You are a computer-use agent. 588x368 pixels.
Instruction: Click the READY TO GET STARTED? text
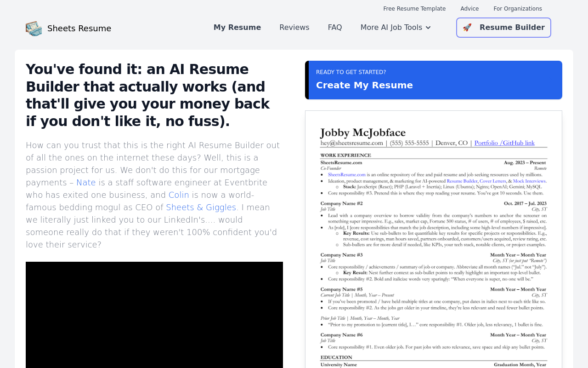point(351,72)
